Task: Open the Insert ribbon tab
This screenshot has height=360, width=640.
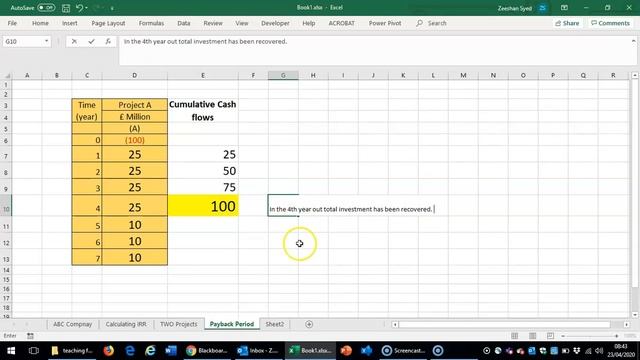Action: (x=69, y=23)
